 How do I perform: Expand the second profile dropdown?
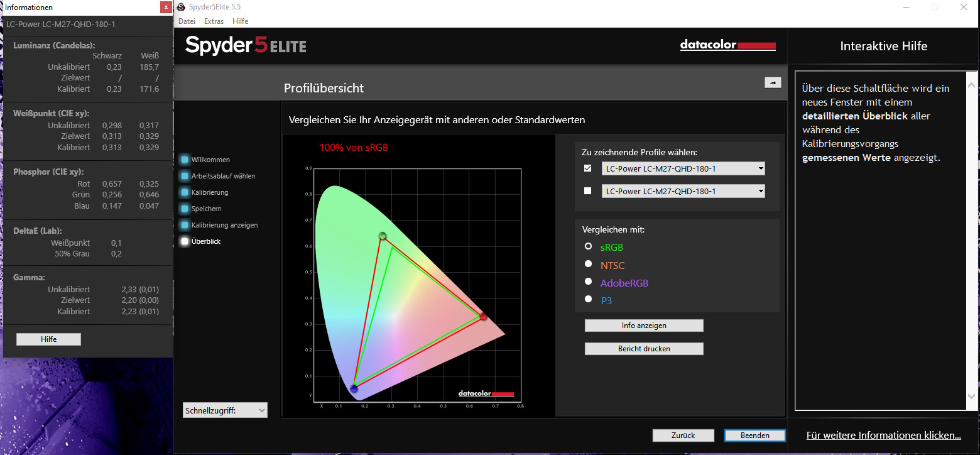pos(683,191)
